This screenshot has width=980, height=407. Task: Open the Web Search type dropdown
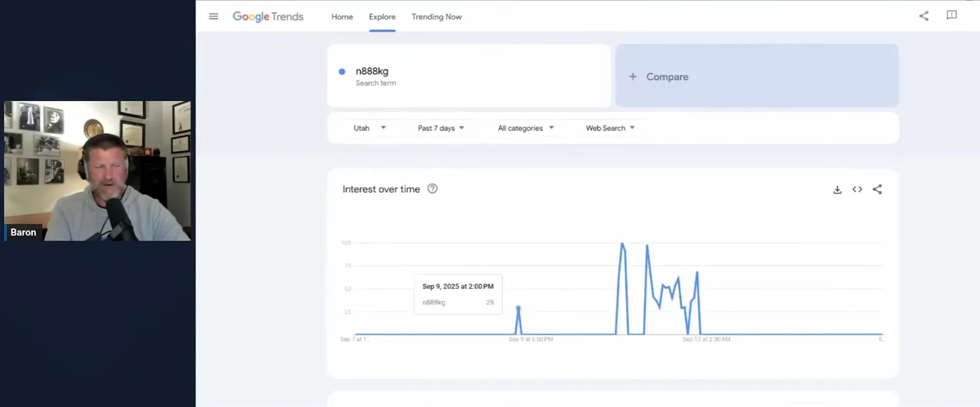coord(610,128)
